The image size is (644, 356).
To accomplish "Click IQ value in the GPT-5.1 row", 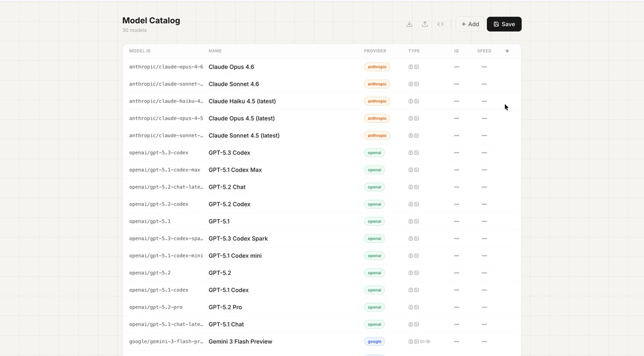I will click(457, 221).
